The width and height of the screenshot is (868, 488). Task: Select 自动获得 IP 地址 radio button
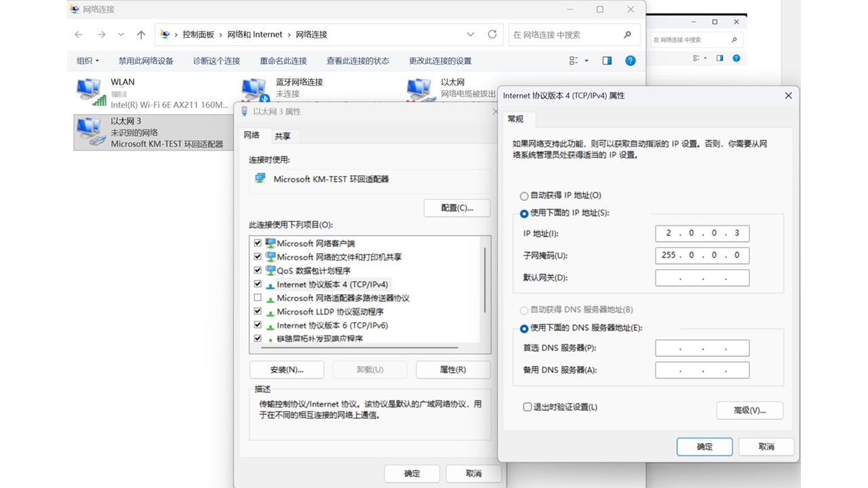point(524,196)
